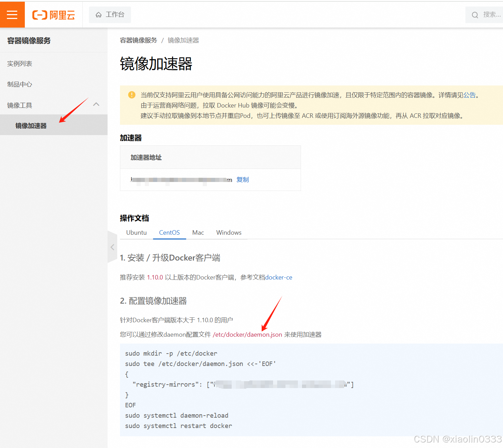
Task: Click 容器镜像服务 breadcrumb link
Action: [x=138, y=40]
